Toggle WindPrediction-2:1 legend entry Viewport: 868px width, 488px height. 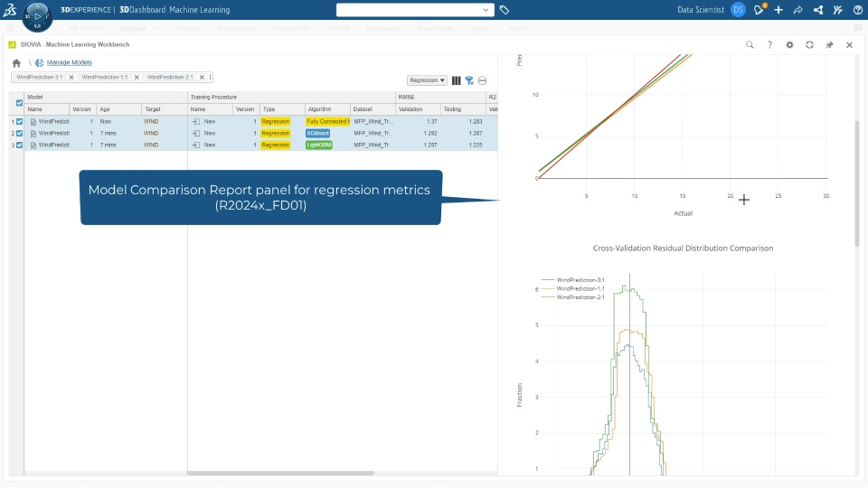(573, 297)
